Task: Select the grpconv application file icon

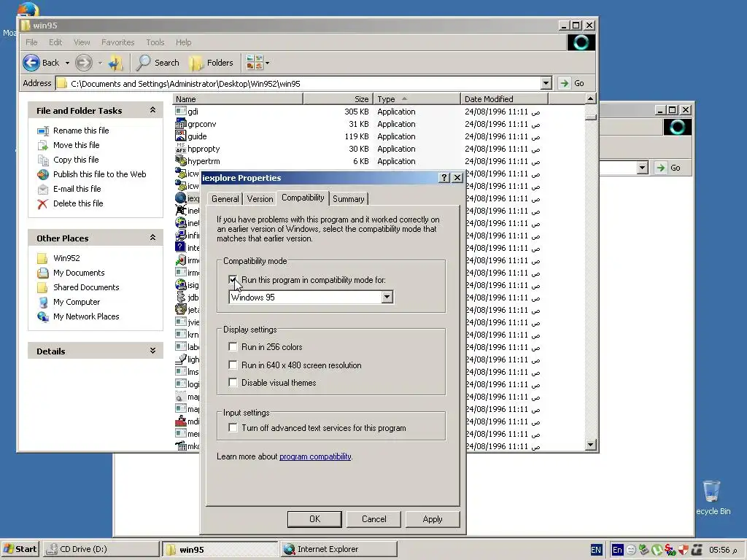Action: pos(181,123)
